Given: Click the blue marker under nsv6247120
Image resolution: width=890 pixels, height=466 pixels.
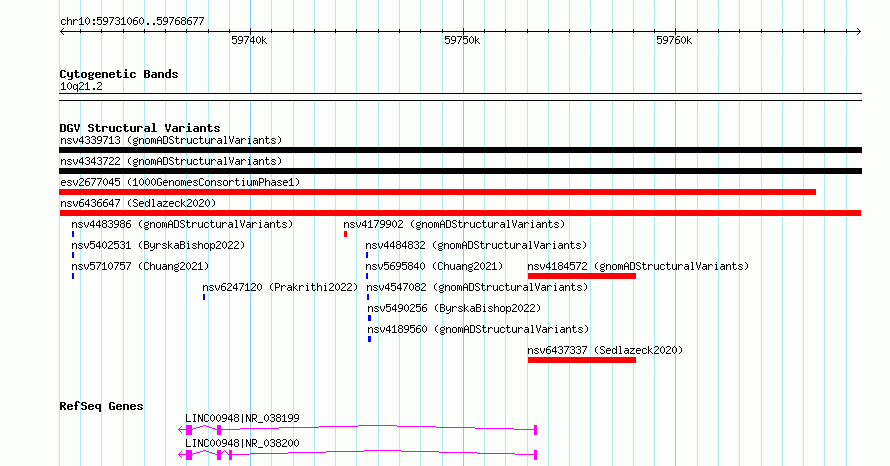Looking at the screenshot, I should [x=204, y=297].
